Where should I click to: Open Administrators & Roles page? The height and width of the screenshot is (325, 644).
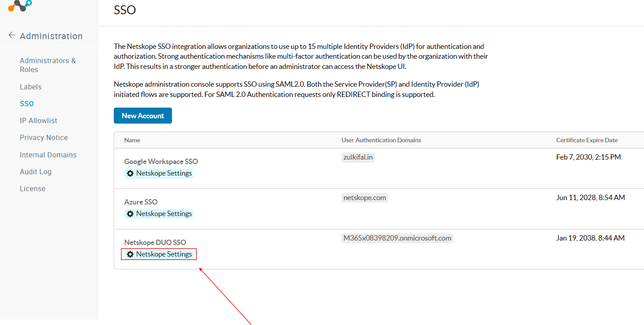coord(48,65)
